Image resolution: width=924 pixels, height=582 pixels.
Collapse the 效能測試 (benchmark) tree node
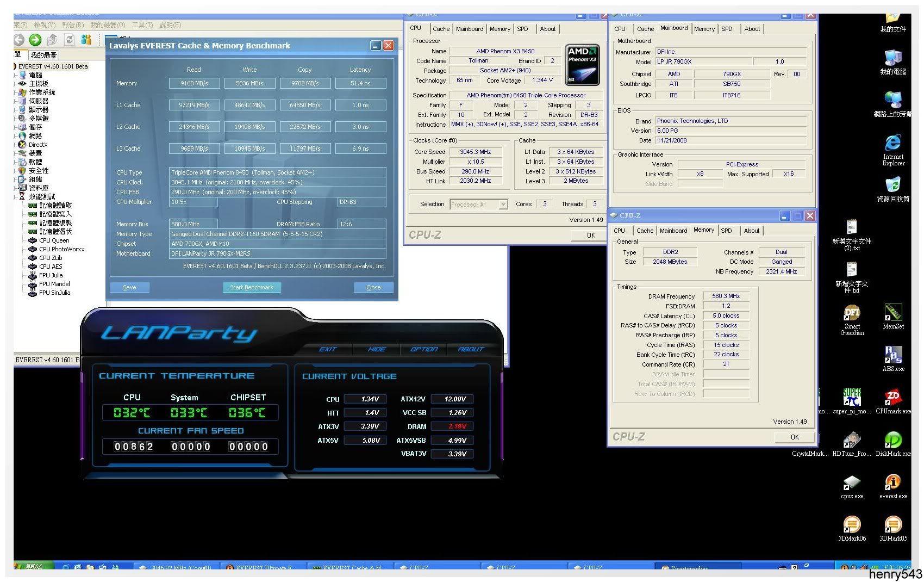[15, 197]
